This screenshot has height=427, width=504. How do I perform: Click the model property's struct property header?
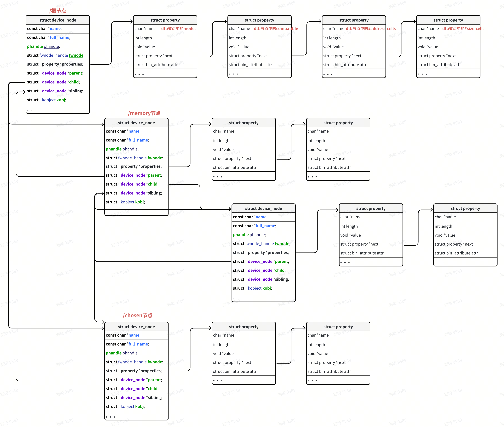(x=165, y=20)
